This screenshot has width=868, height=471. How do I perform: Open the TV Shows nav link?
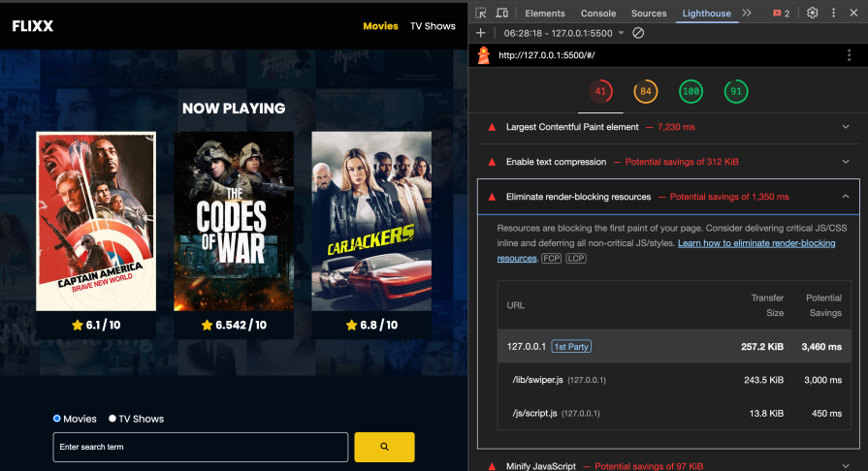coord(433,26)
